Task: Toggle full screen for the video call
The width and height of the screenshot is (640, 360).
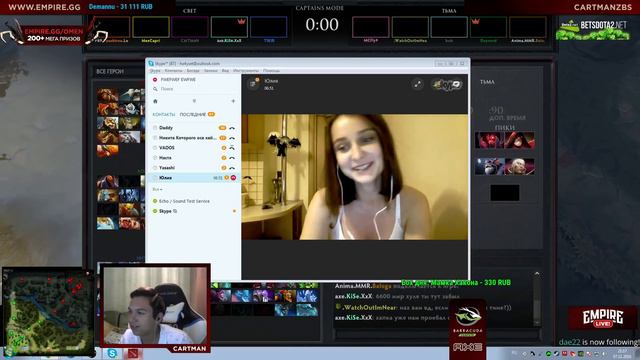Action: click(418, 84)
